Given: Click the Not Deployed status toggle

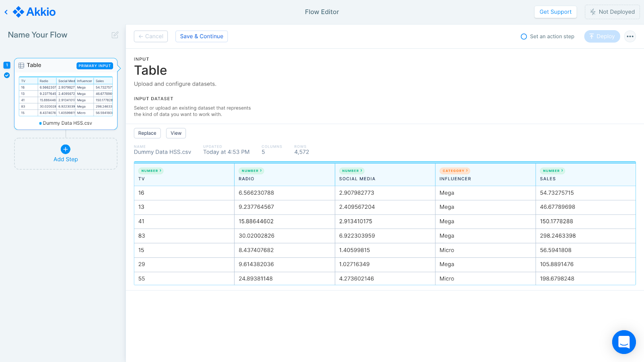Looking at the screenshot, I should 612,12.
